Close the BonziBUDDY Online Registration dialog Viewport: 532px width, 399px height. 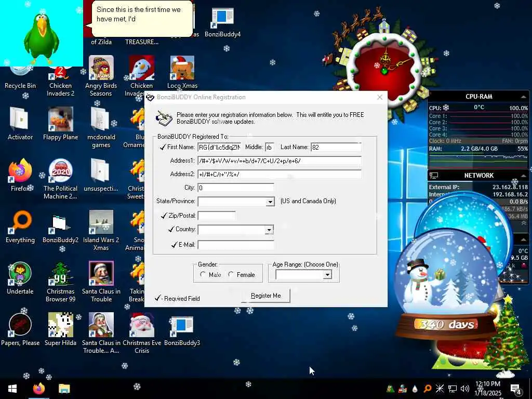380,97
